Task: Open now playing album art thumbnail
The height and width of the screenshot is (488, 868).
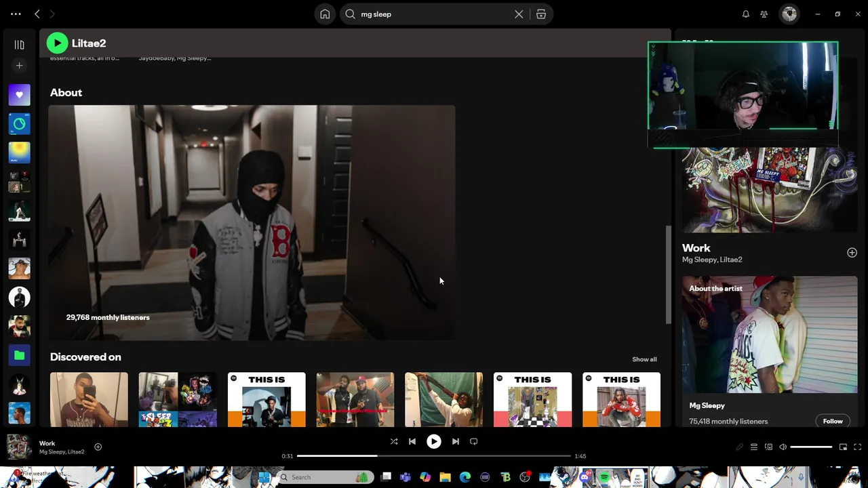Action: [19, 447]
